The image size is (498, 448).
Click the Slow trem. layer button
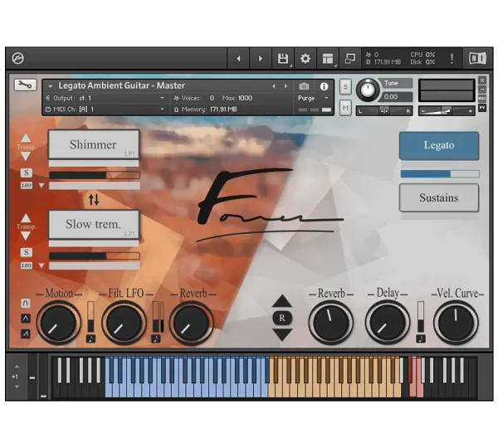(x=93, y=224)
